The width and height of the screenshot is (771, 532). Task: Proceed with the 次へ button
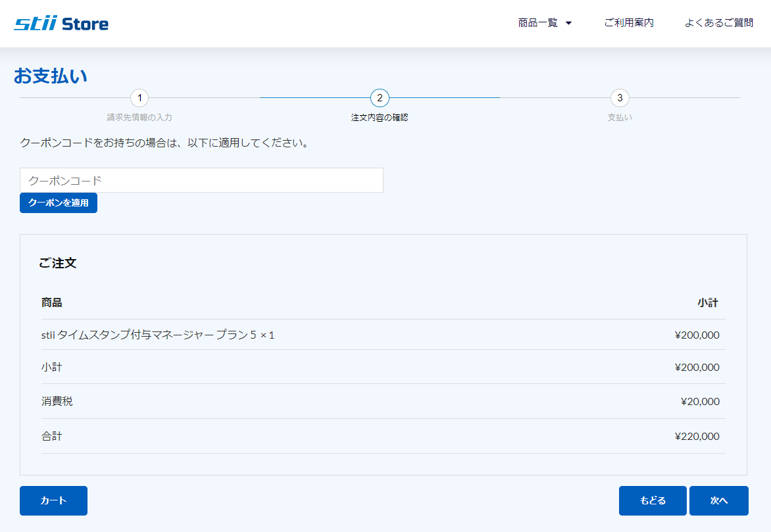point(718,501)
